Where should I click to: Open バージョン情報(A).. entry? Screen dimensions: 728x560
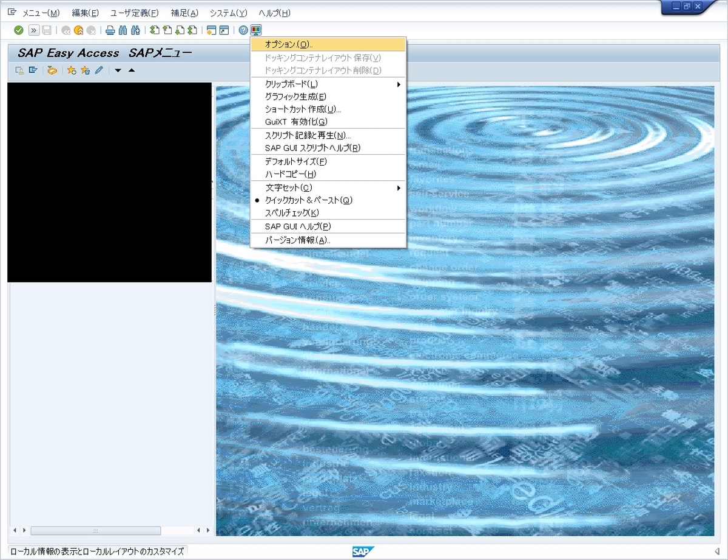(328, 240)
